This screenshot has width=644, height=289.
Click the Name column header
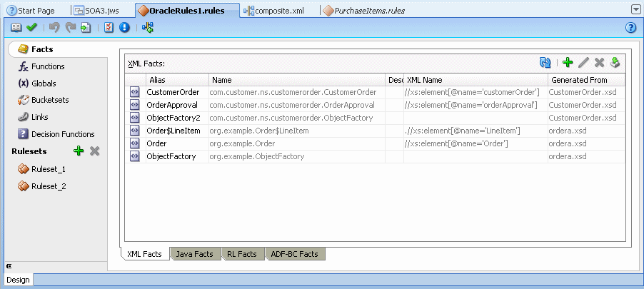tap(297, 80)
